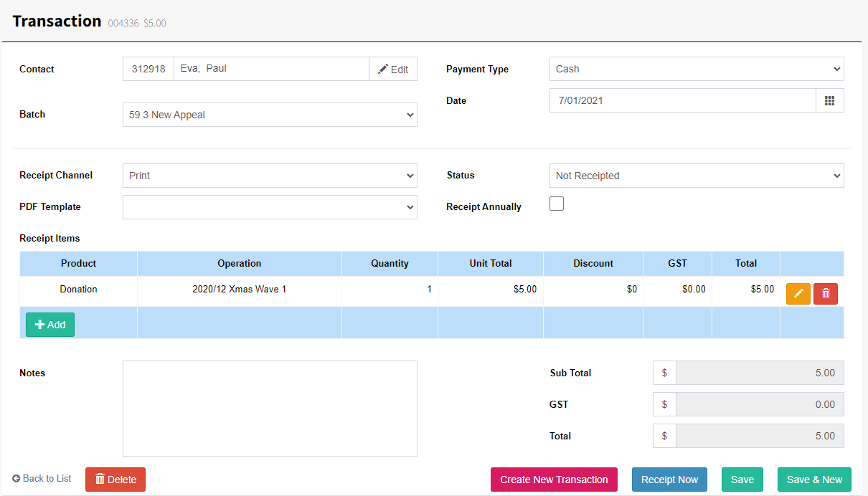Click the plus Add receipt item button
The image size is (868, 496).
(x=50, y=325)
